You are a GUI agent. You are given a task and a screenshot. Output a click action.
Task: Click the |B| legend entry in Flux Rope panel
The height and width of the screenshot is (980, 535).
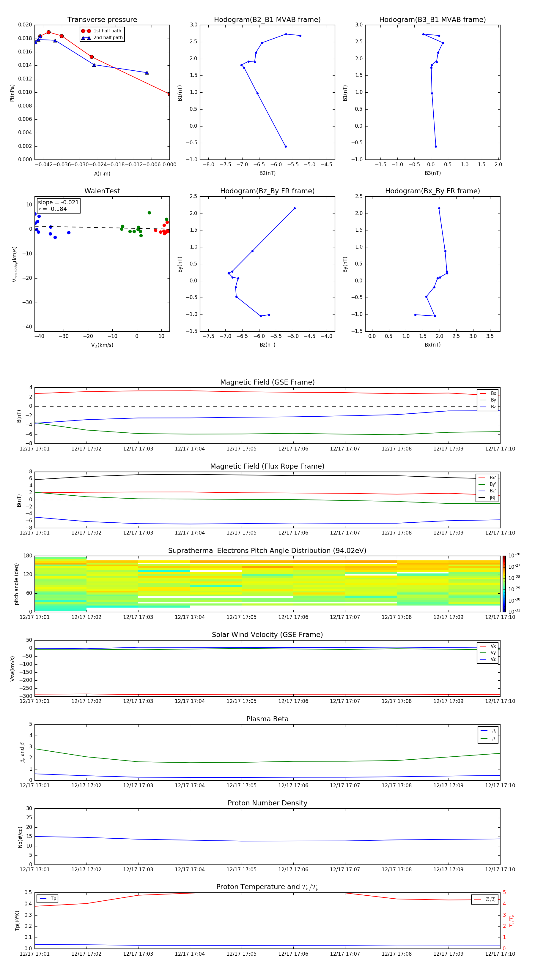pos(487,498)
